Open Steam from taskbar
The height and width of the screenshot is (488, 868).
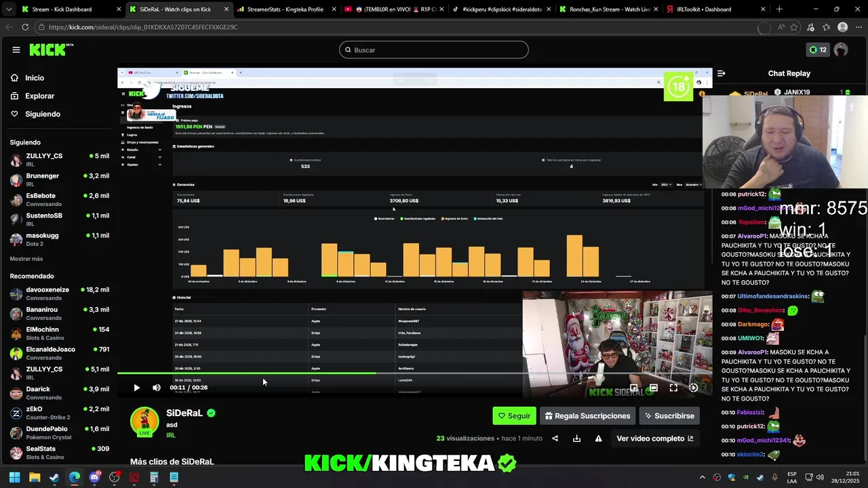(54, 477)
